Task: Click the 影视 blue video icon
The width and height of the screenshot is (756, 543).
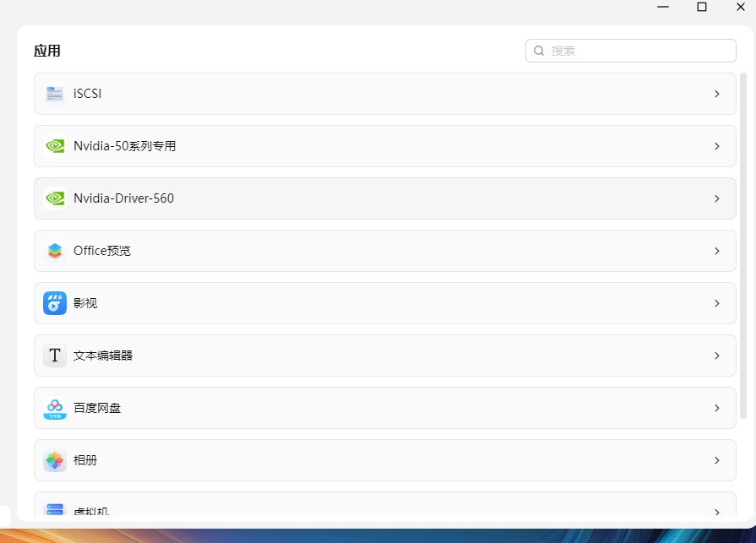Action: pos(55,303)
